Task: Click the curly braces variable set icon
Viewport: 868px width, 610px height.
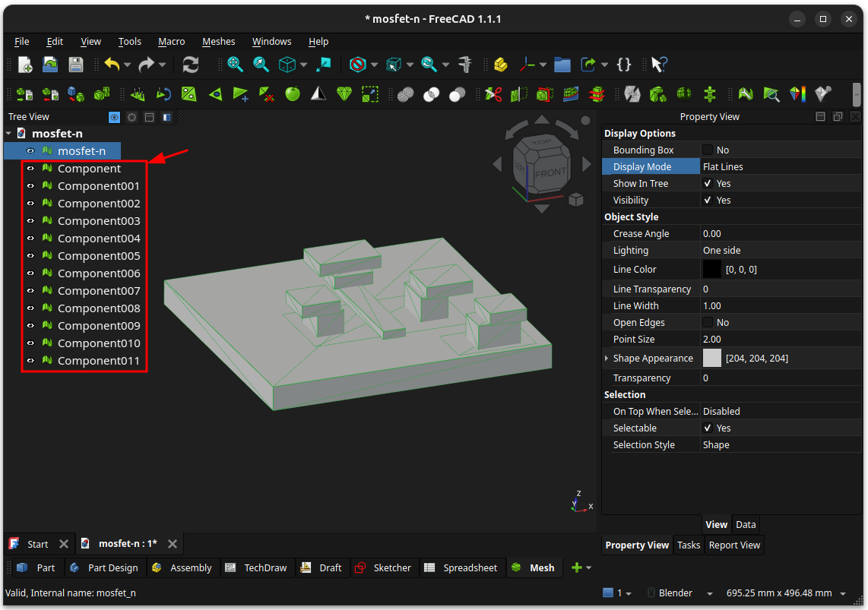Action: (x=624, y=65)
